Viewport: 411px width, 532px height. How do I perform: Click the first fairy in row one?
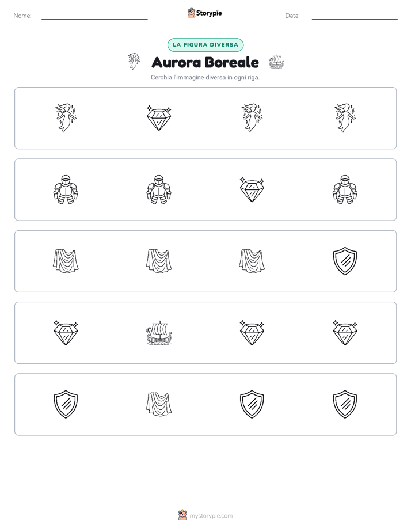coord(66,118)
